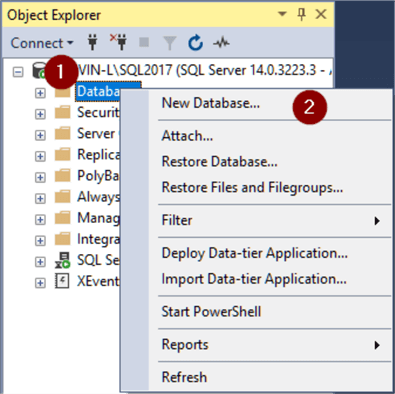Expand the Server Objects folder node
The width and height of the screenshot is (395, 394).
[40, 135]
